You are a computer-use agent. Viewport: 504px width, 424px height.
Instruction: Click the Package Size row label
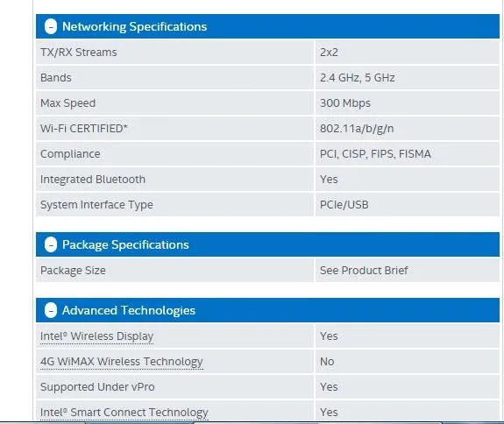(73, 271)
